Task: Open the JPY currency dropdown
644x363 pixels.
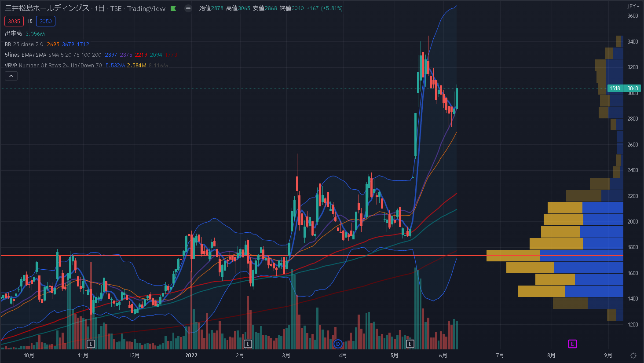Action: (633, 6)
